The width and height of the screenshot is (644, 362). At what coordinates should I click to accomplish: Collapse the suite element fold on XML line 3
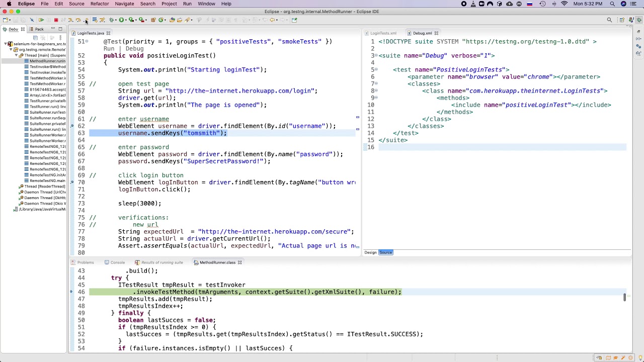coord(377,55)
